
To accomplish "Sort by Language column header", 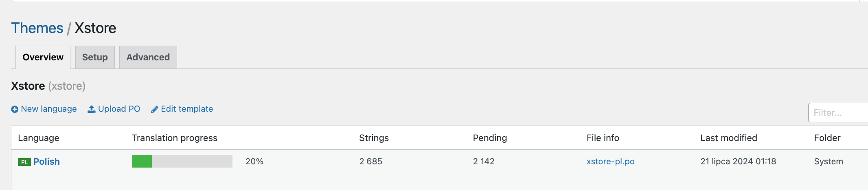I will point(39,138).
